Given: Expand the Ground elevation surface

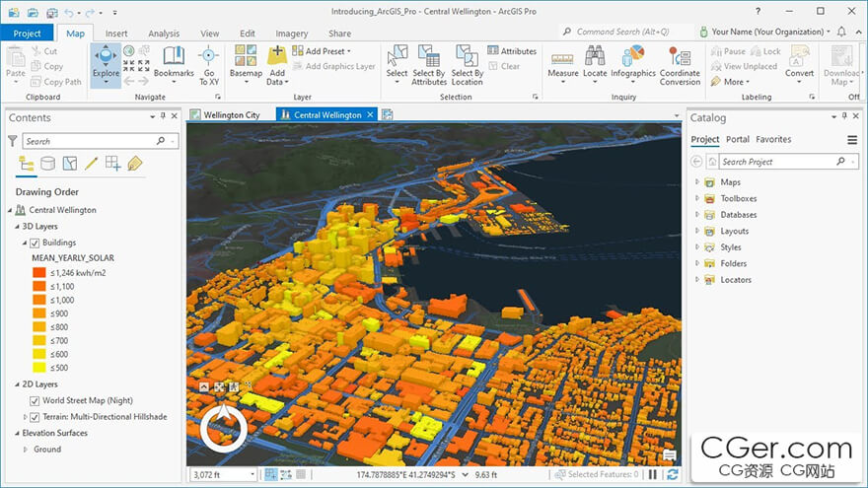Looking at the screenshot, I should coord(25,450).
